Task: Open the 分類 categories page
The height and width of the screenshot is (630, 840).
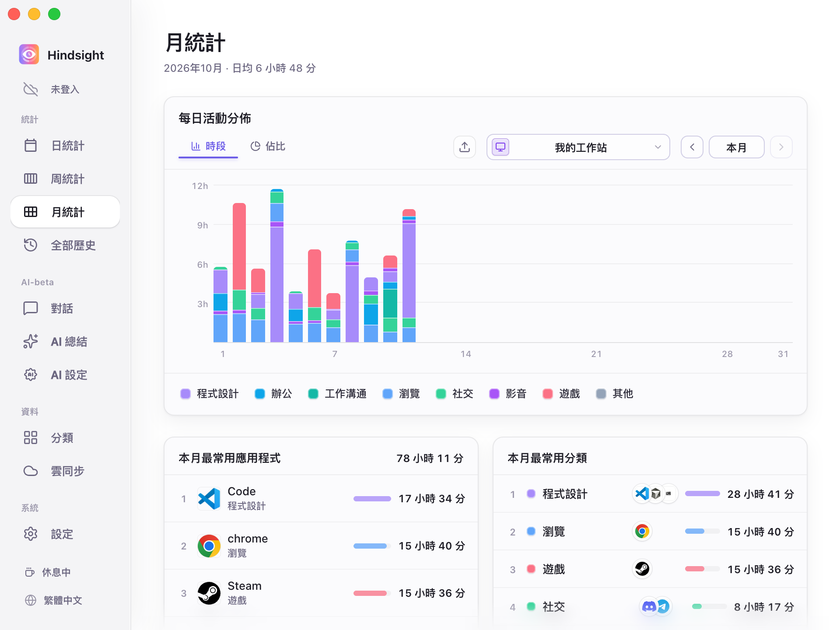Action: point(65,437)
